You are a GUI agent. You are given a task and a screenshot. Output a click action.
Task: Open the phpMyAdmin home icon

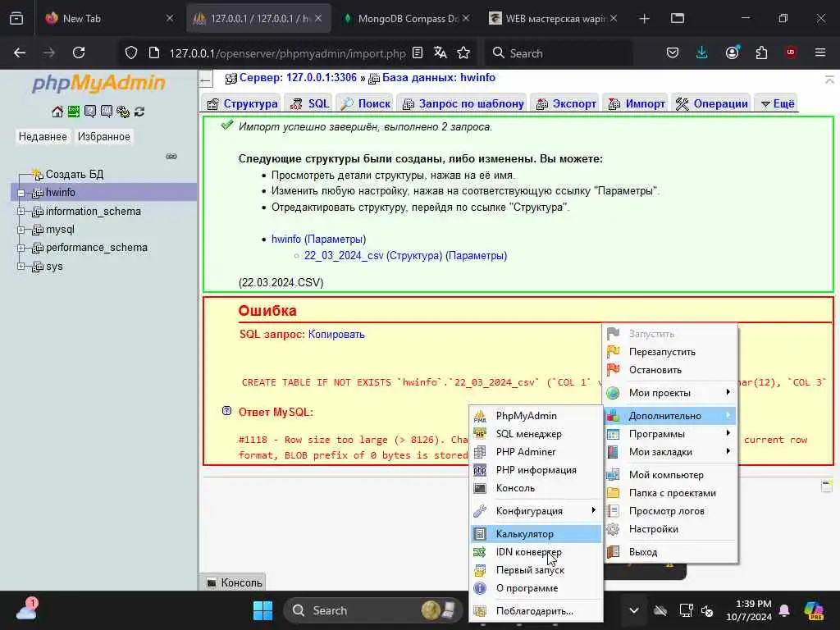point(57,112)
